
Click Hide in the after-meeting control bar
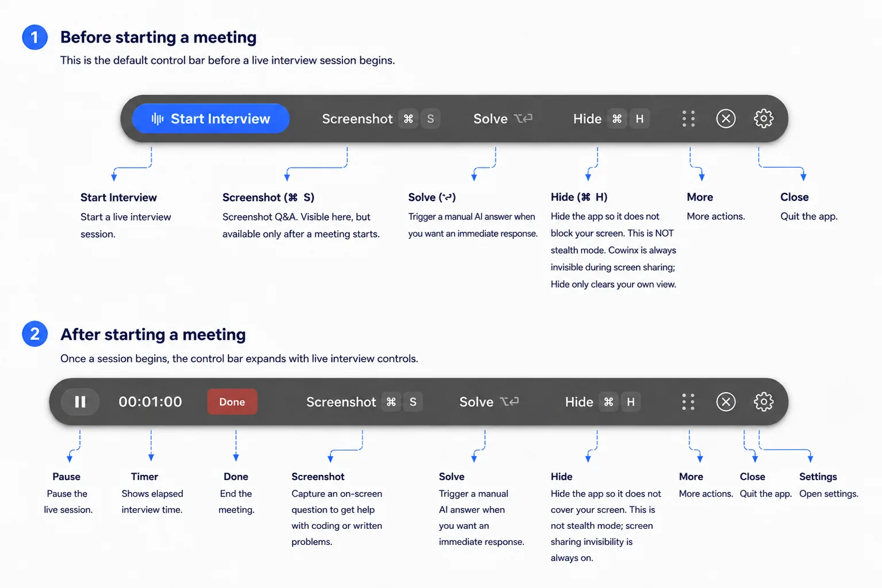(x=603, y=402)
